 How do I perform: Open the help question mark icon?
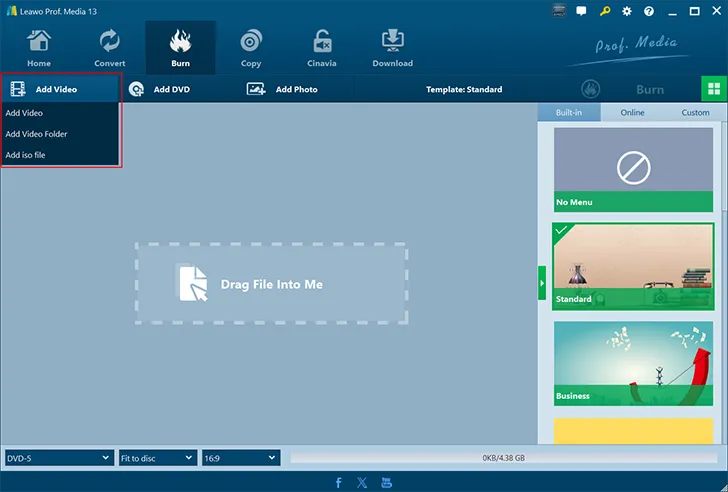click(648, 11)
